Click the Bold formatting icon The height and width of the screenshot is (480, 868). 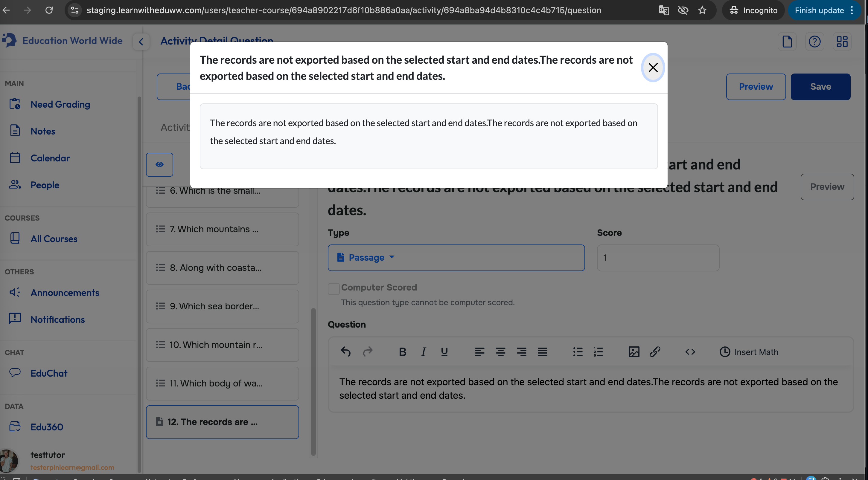(402, 352)
